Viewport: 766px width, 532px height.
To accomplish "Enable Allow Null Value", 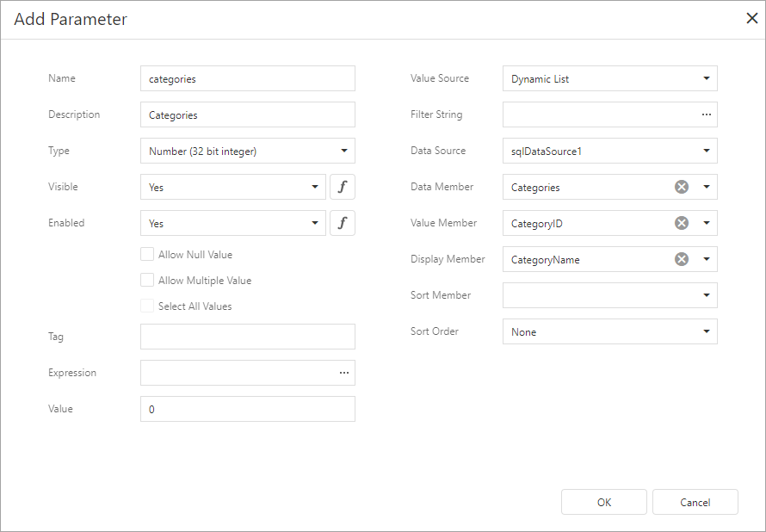I will [x=146, y=254].
